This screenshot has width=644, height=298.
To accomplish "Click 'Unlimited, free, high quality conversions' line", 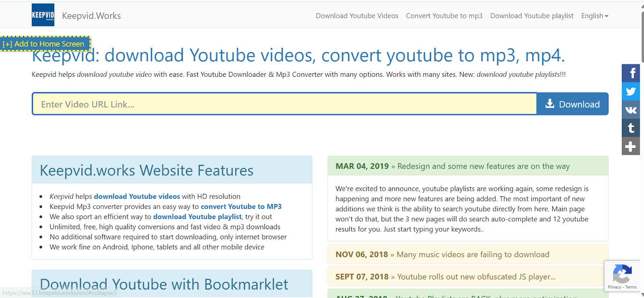I will [165, 227].
